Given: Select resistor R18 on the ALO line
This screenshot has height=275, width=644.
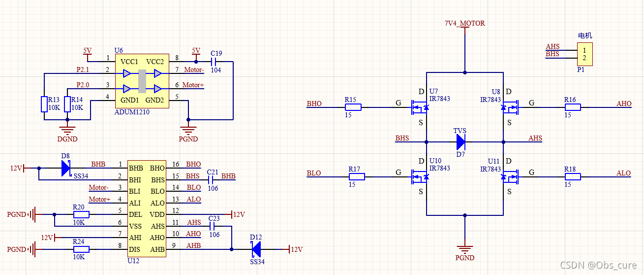Looking at the screenshot, I should point(572,176).
